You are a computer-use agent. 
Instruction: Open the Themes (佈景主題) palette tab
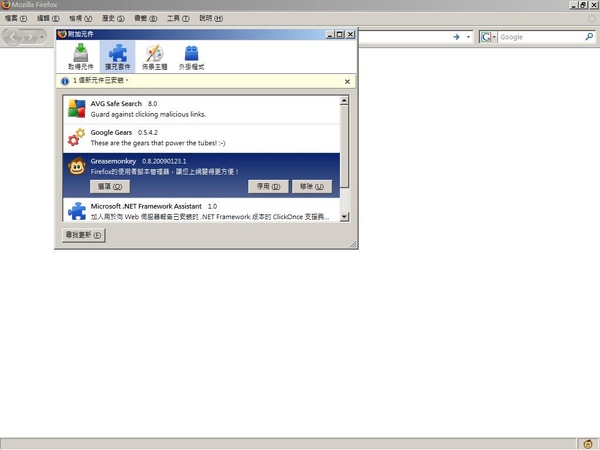pyautogui.click(x=155, y=57)
